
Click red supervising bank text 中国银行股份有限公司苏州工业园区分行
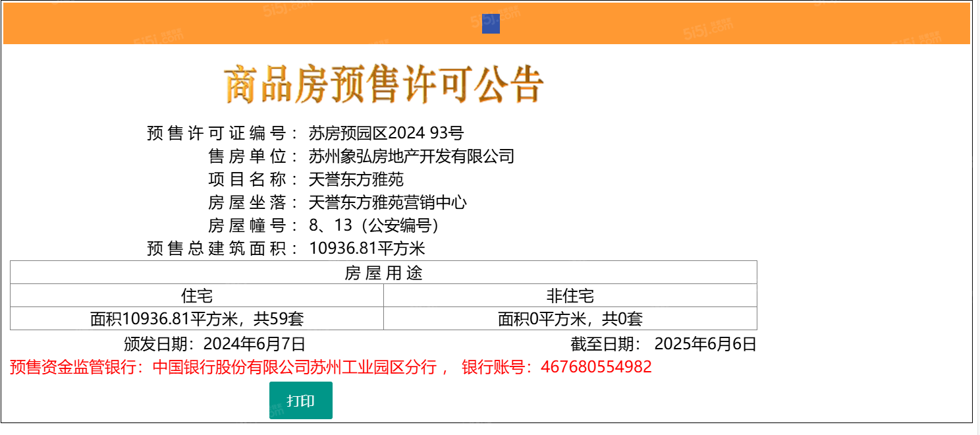[x=295, y=367]
